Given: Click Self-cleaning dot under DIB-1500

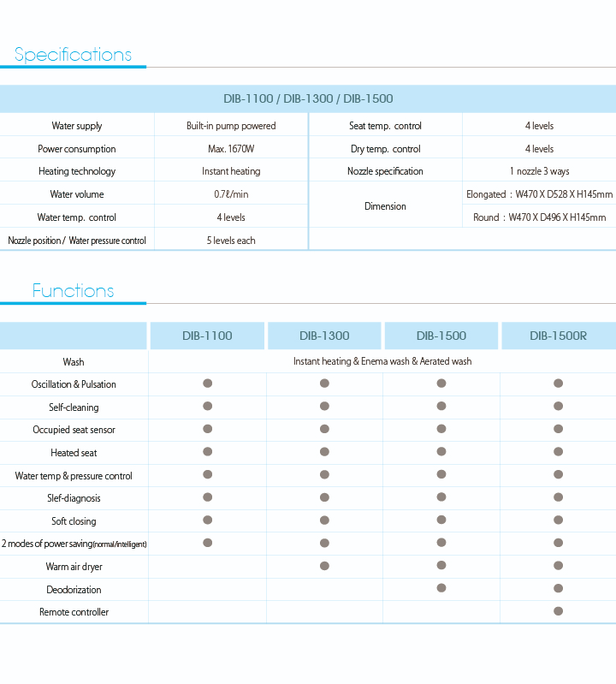Looking at the screenshot, I should pos(441,406).
